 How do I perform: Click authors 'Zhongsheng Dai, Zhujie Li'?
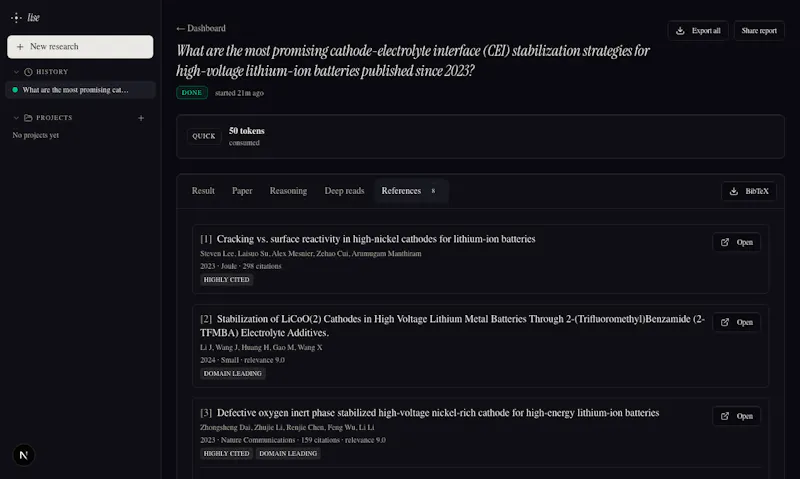tap(287, 427)
